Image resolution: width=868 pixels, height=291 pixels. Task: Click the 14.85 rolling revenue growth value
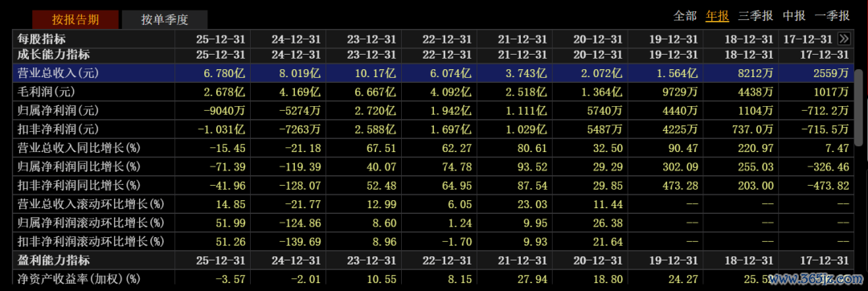point(231,204)
